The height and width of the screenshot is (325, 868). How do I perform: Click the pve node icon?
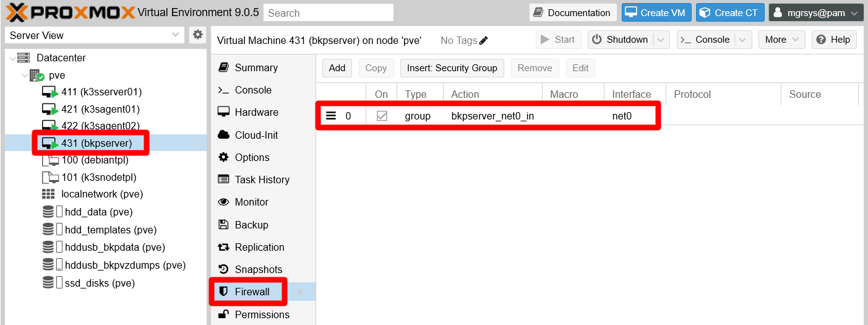click(x=37, y=76)
